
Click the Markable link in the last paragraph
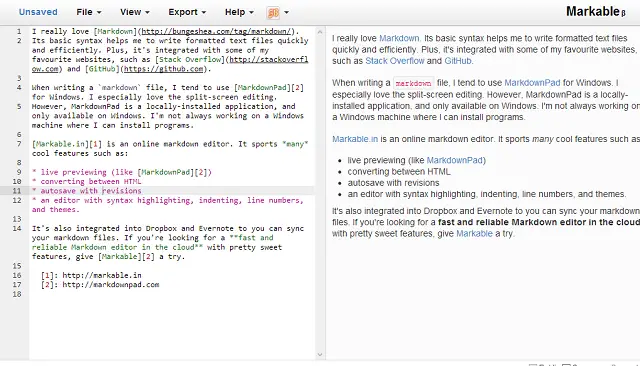(x=474, y=234)
